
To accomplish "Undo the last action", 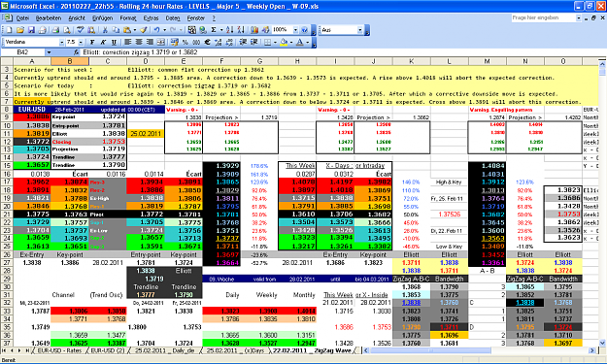I will [156, 30].
